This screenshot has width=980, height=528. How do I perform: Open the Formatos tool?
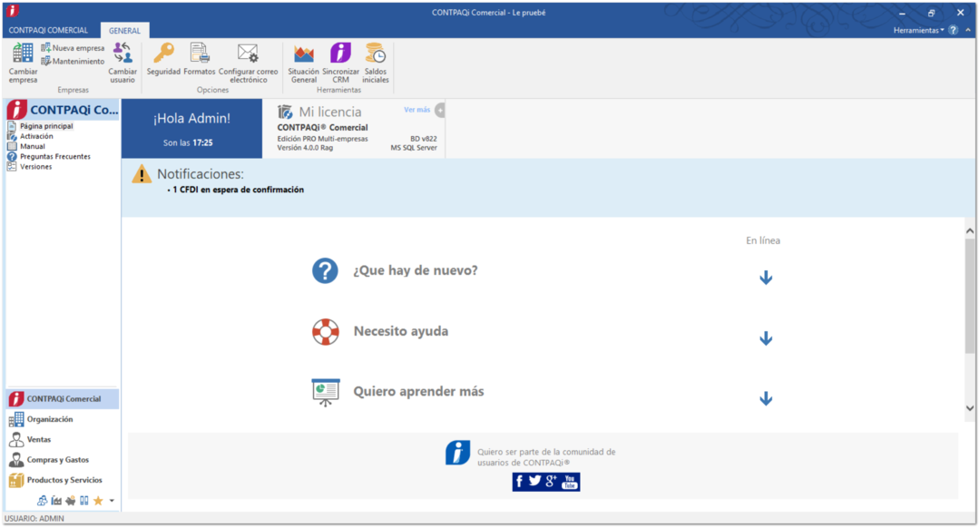tap(200, 54)
